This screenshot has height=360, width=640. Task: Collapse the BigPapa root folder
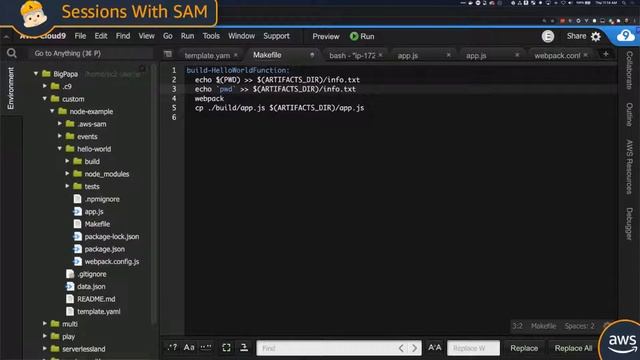(x=36, y=73)
